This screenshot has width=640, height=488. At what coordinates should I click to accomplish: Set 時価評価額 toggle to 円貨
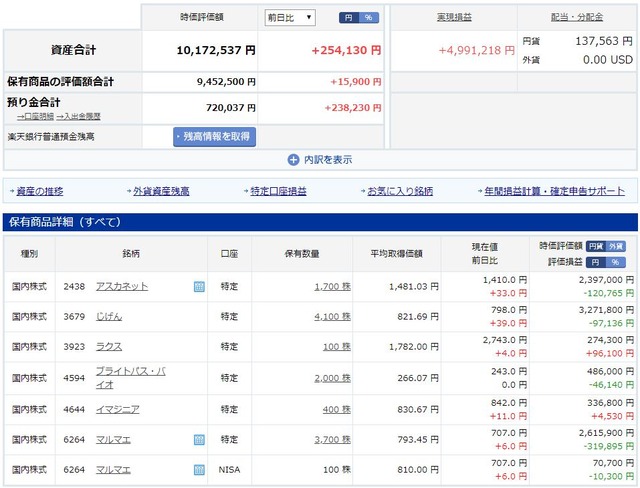pos(596,246)
